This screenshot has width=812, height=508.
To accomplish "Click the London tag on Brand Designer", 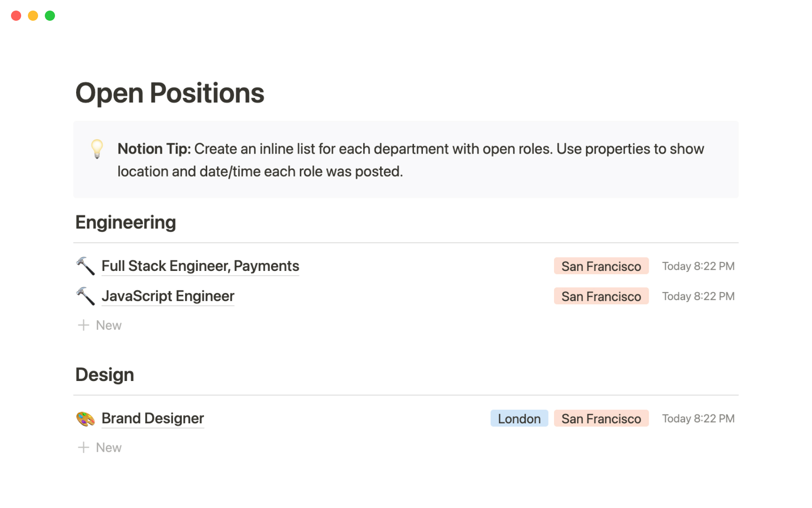I will click(519, 419).
